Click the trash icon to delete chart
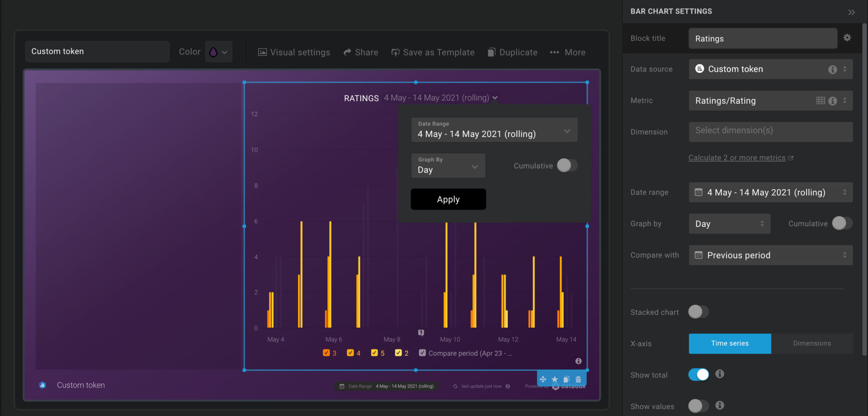The width and height of the screenshot is (868, 416). 579,379
